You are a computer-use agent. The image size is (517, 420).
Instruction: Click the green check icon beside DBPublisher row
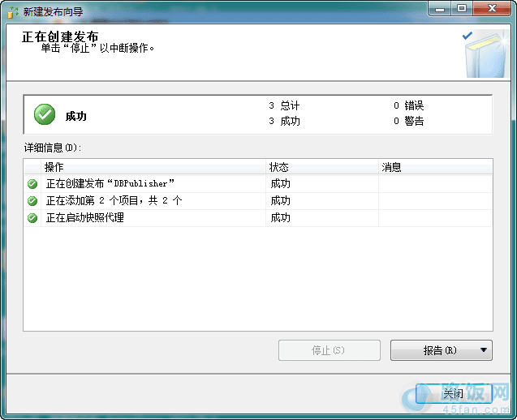tap(32, 184)
